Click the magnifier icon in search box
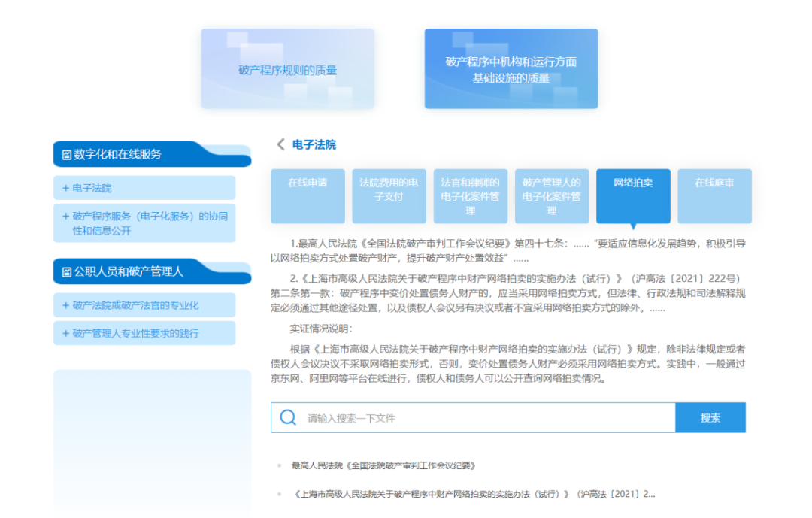812x518 pixels. tap(288, 417)
